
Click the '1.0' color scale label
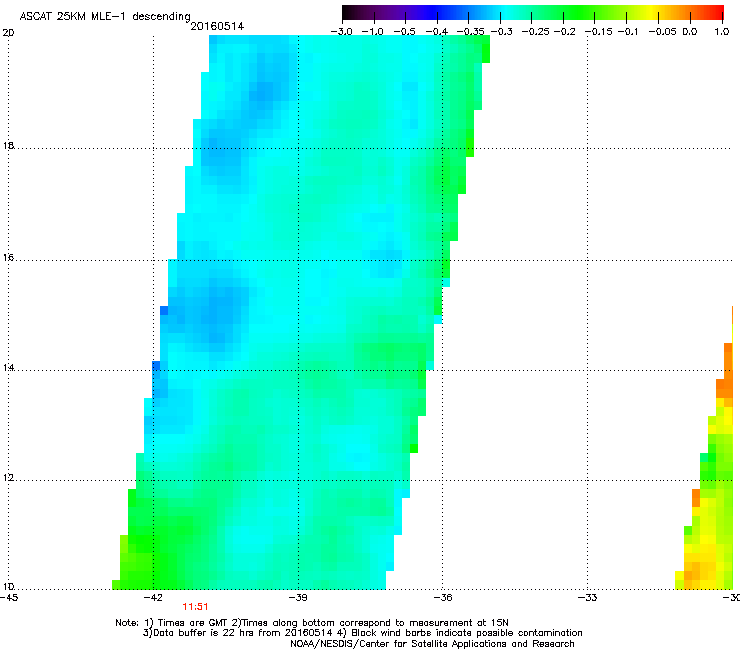click(x=722, y=32)
